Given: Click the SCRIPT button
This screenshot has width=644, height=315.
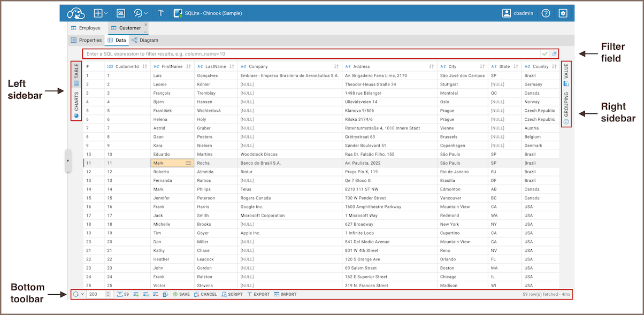Looking at the screenshot, I should click(232, 294).
